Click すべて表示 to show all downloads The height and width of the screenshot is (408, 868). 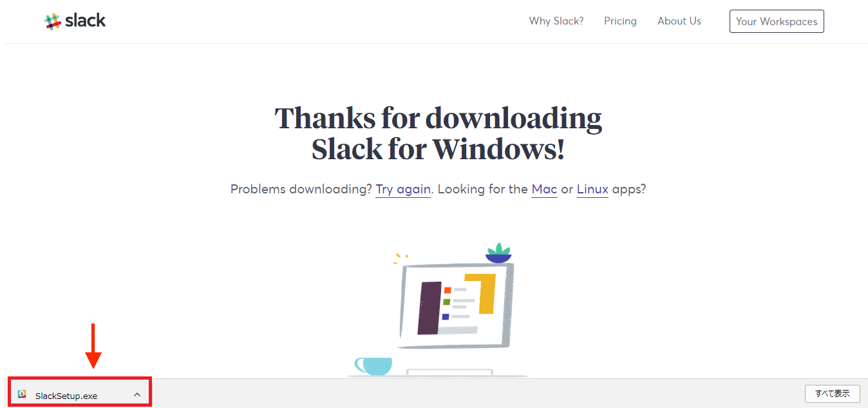[x=832, y=393]
